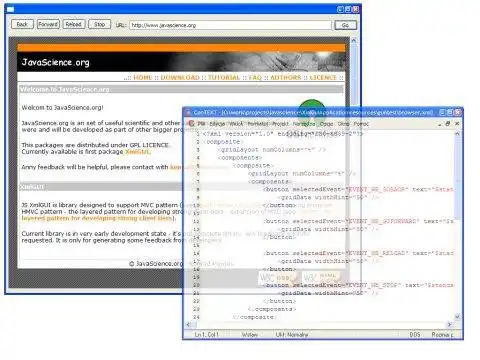The width and height of the screenshot is (480, 360).
Task: Click the browser window's title bar icon
Action: [11, 9]
